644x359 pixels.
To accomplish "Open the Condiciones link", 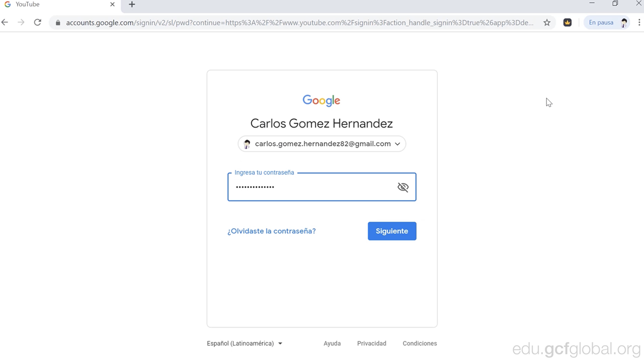I will coord(420,343).
